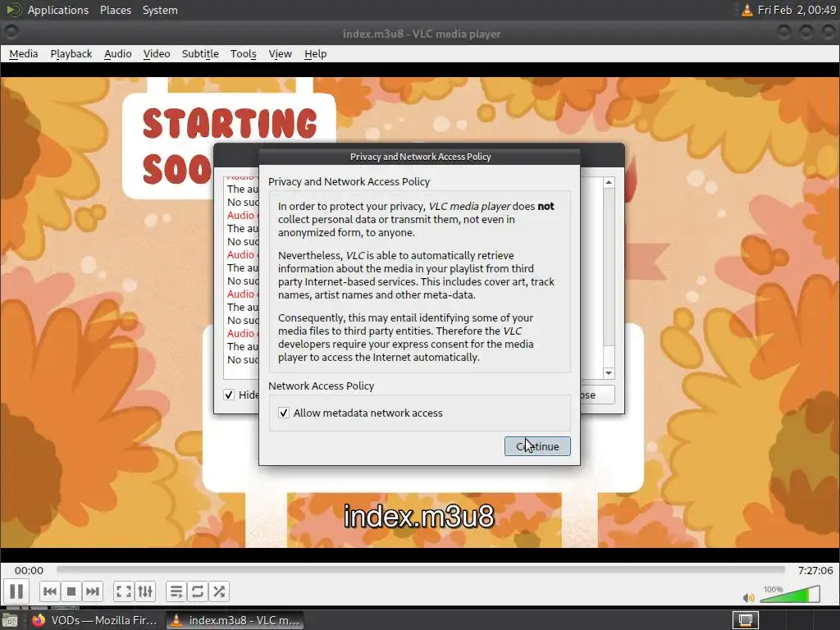The height and width of the screenshot is (630, 840).
Task: Pause playback with the pause button
Action: click(x=16, y=591)
